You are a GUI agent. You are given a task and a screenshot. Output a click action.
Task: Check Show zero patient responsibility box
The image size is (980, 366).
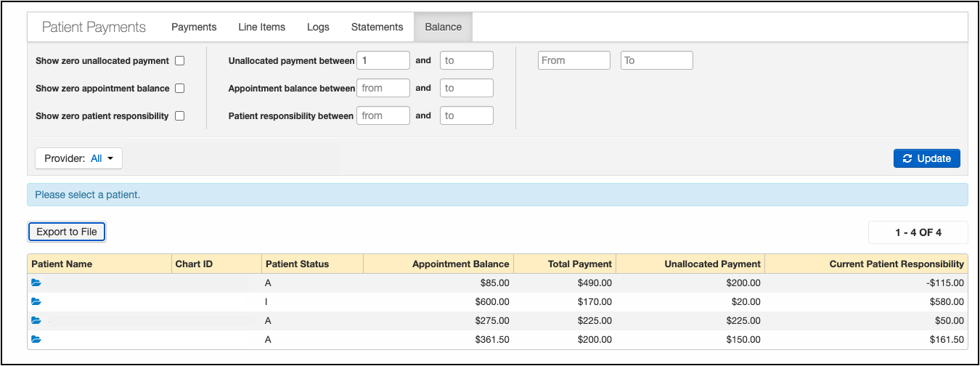(180, 116)
